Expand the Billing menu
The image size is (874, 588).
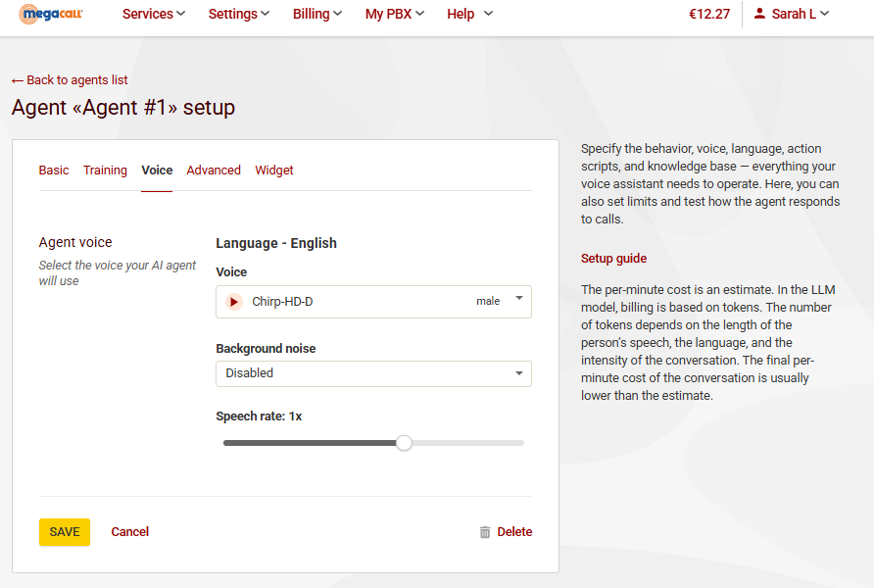coord(317,14)
